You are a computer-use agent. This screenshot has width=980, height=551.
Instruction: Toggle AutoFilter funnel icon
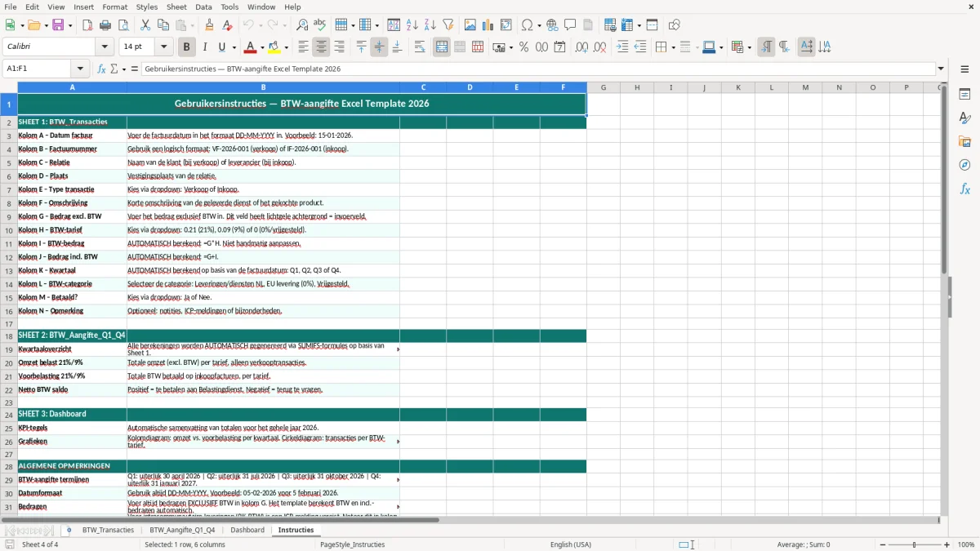[x=448, y=25]
